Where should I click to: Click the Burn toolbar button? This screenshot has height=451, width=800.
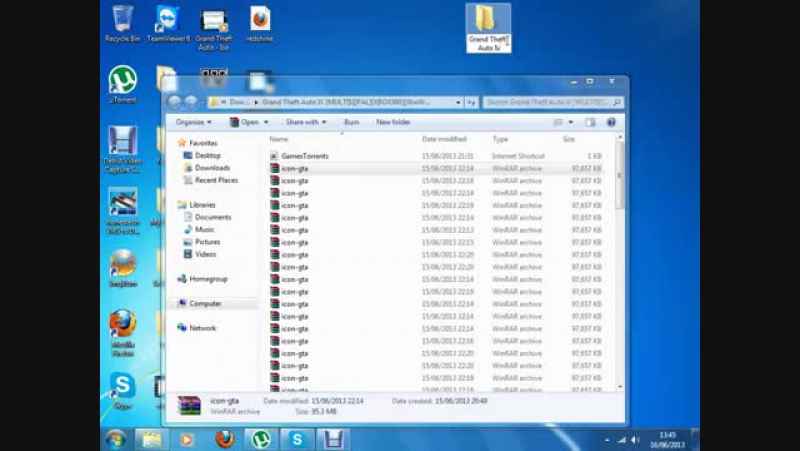(352, 122)
